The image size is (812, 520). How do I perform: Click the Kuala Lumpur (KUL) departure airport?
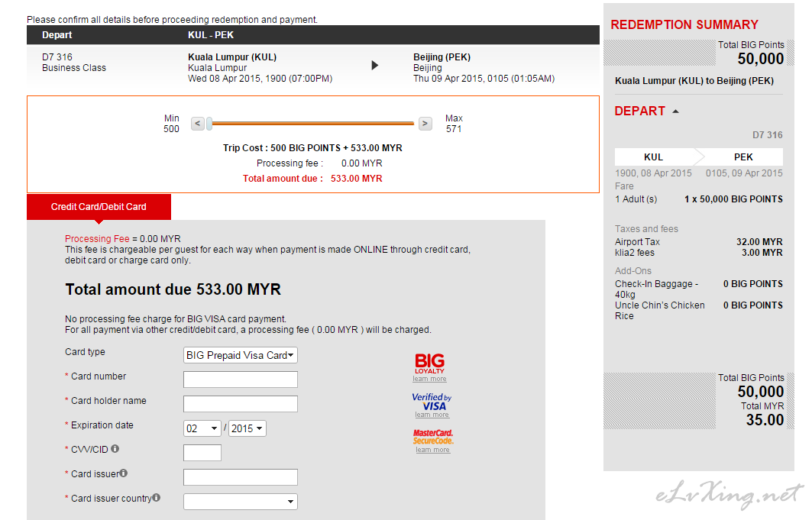point(232,57)
